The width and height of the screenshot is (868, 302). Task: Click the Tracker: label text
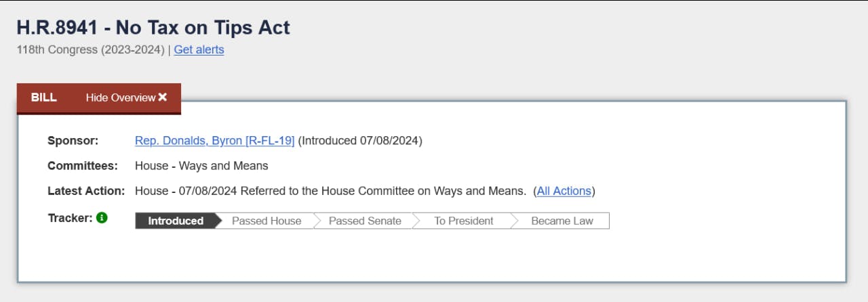[70, 218]
